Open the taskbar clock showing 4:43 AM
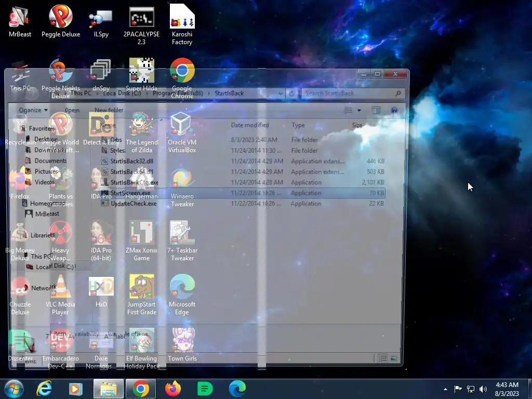This screenshot has width=532, height=399. click(507, 389)
